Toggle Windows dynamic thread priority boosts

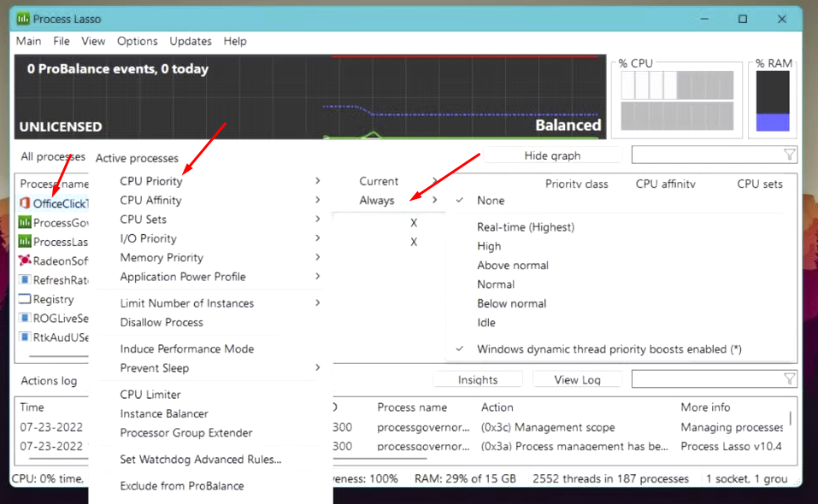tap(609, 349)
